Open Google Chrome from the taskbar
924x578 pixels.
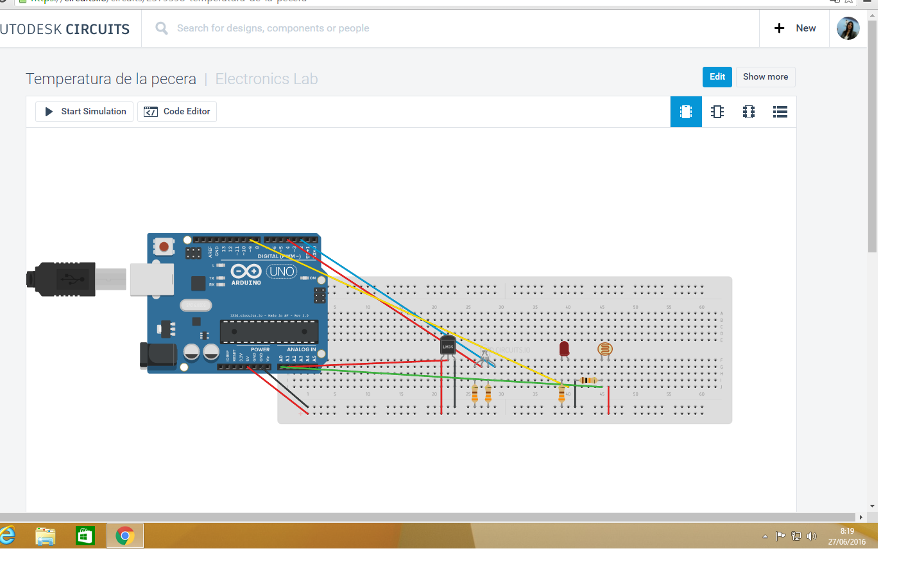(124, 535)
